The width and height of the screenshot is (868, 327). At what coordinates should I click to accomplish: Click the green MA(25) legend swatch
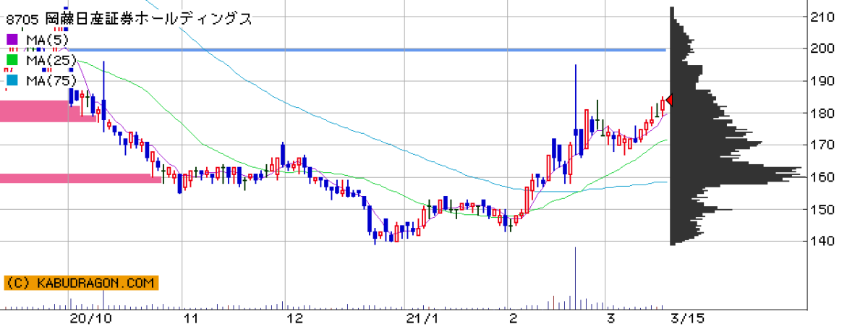click(12, 60)
